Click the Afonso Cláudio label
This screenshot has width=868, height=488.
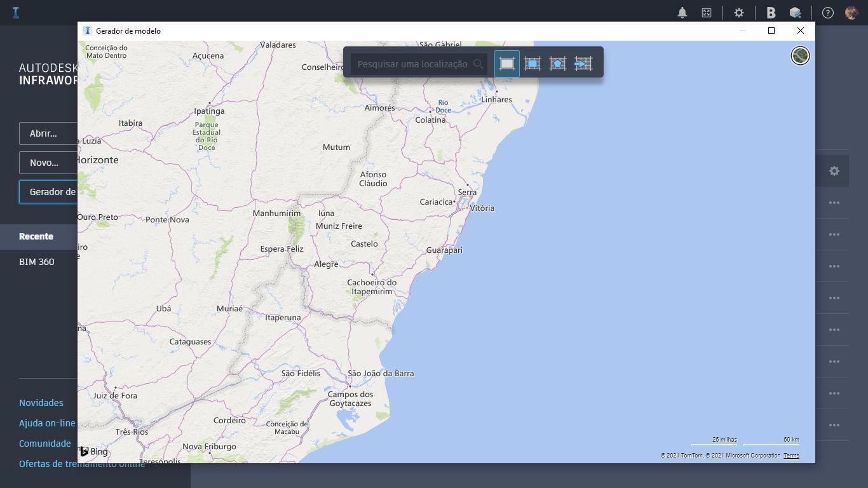click(373, 179)
